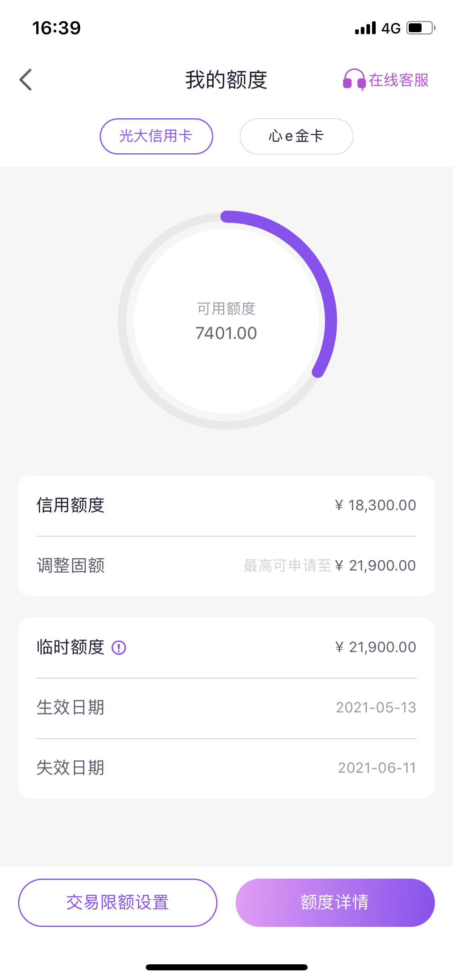Open the 调整固额 row
This screenshot has width=453, height=980.
[226, 566]
